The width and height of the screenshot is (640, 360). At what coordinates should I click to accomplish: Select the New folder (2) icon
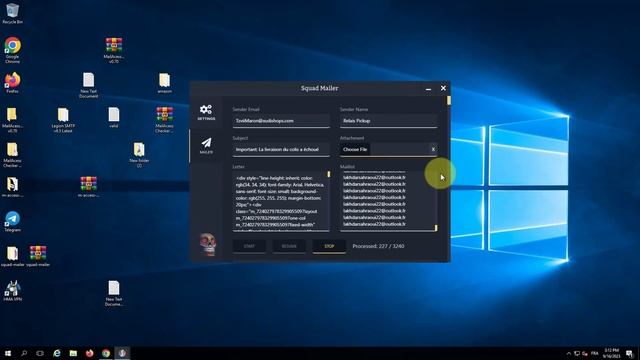[x=139, y=155]
